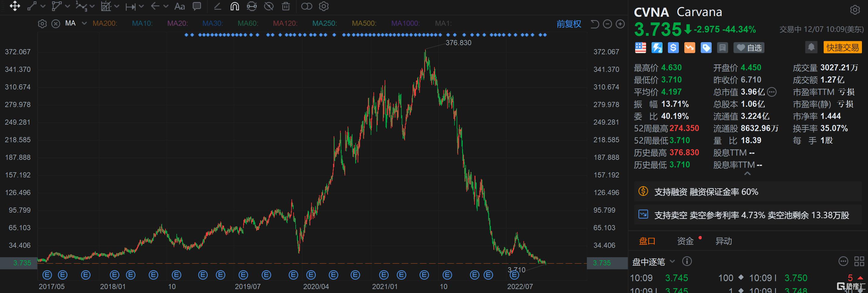
Task: Toggle magnet snap mode
Action: pyautogui.click(x=234, y=6)
